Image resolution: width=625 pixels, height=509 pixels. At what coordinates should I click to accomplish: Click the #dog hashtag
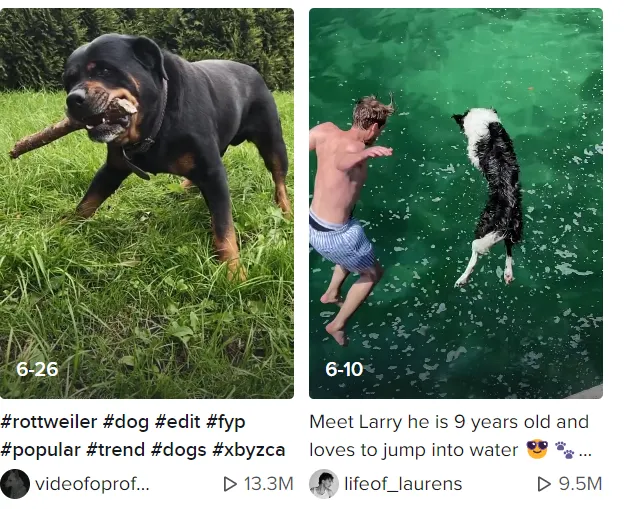click(126, 422)
